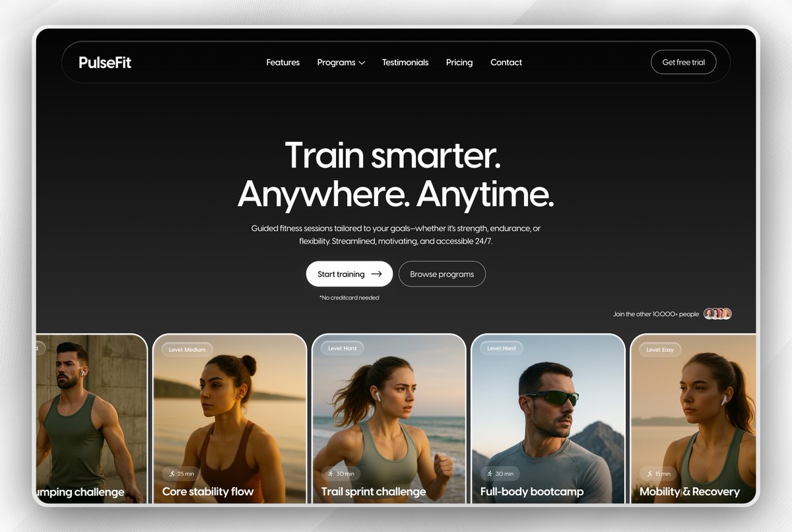Click the Level: Medium badge

[187, 350]
